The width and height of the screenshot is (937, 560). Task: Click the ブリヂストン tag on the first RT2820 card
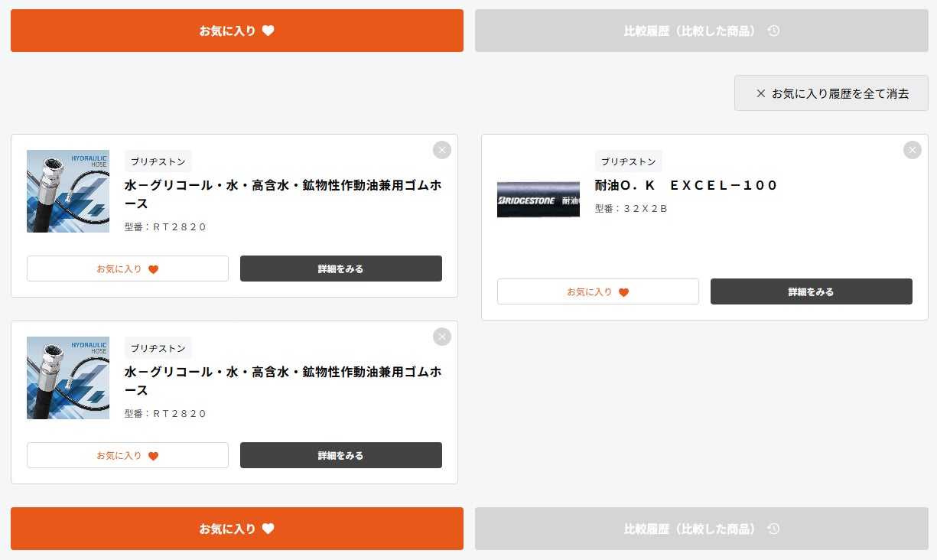tap(158, 161)
